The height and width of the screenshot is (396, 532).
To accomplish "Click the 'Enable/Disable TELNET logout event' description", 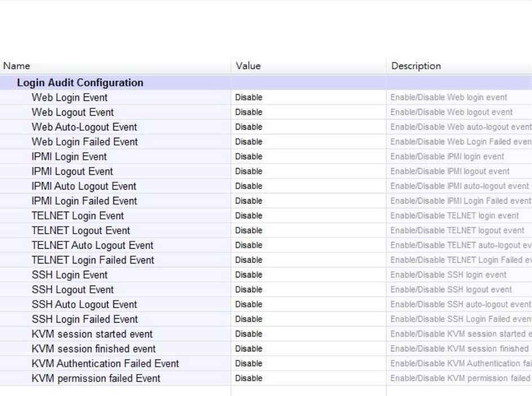I will pyautogui.click(x=458, y=231).
